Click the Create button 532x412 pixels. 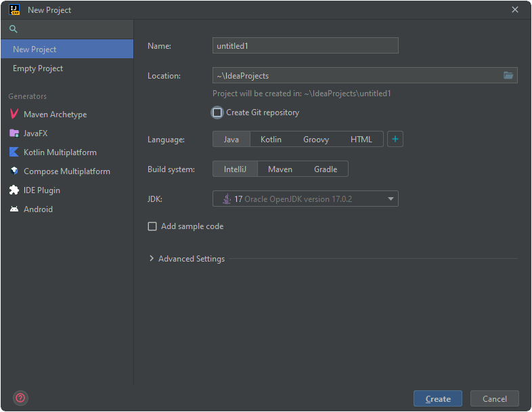point(438,398)
